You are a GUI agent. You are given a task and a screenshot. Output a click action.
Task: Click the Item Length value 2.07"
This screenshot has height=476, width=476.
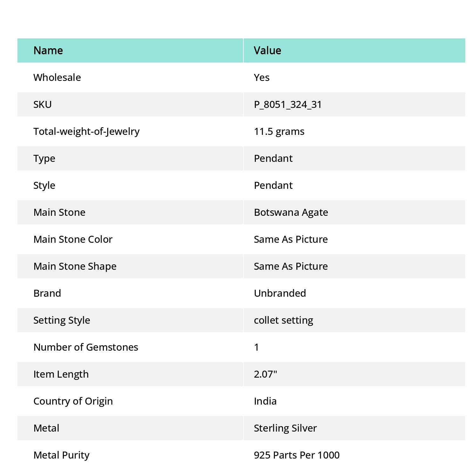(x=265, y=374)
